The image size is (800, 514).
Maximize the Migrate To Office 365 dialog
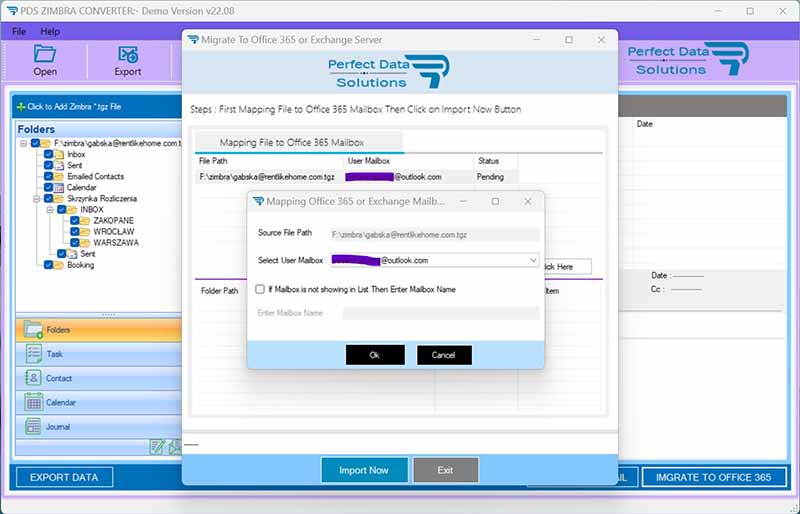point(569,40)
